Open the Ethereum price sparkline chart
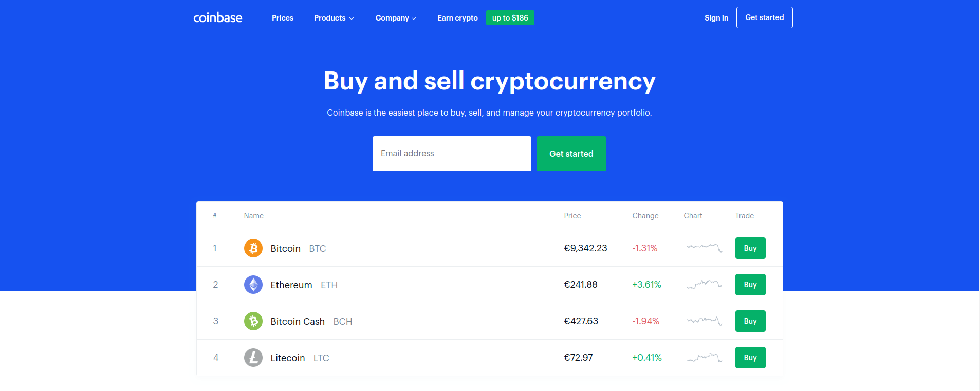The width and height of the screenshot is (980, 391). pos(704,284)
